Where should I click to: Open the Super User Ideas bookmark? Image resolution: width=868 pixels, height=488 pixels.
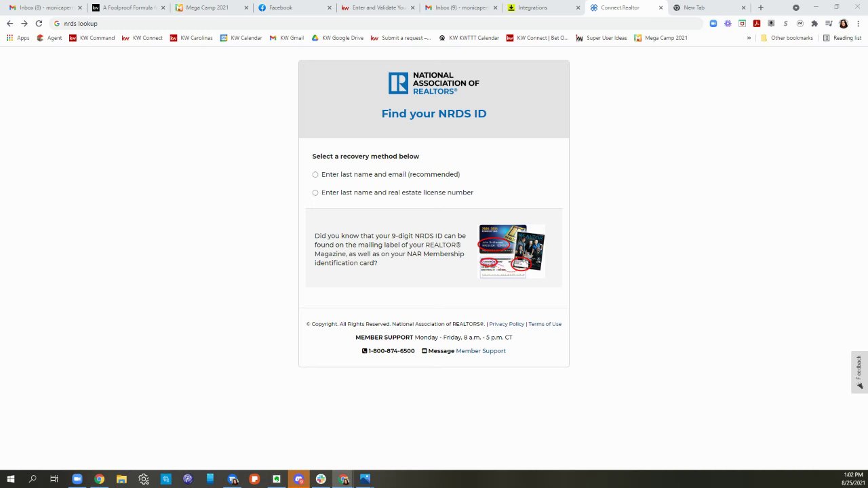(601, 38)
